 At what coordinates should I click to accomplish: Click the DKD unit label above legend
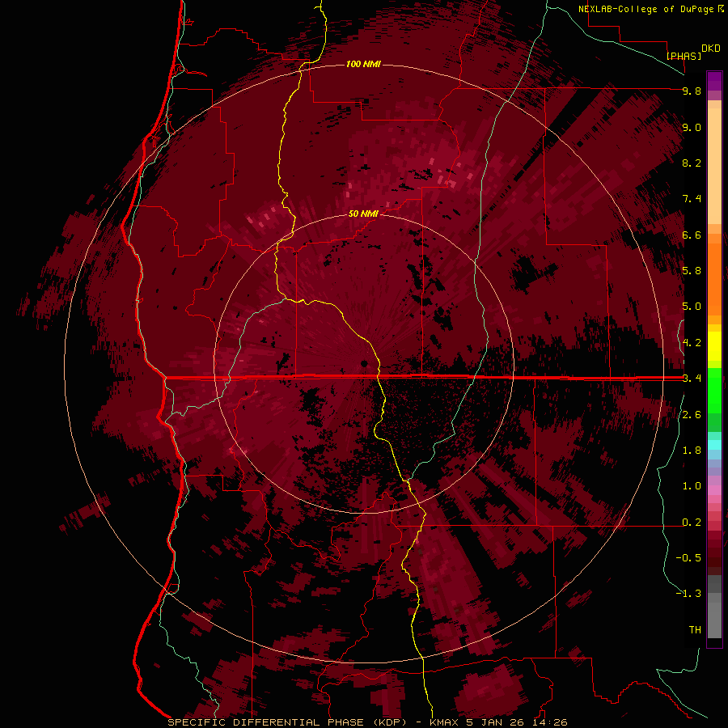[711, 49]
